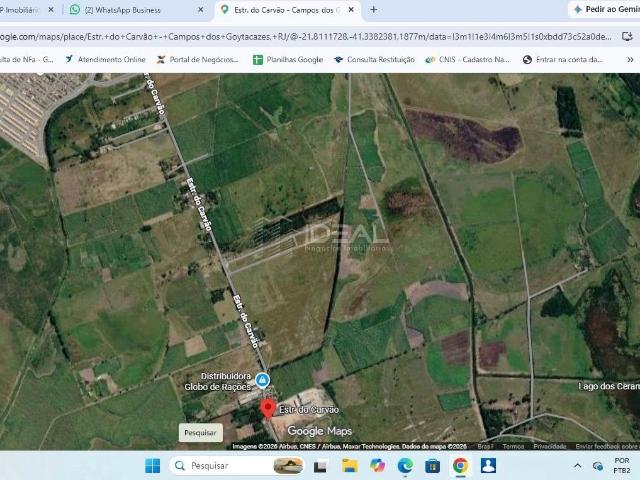
Task: Close the WhatsApp Business tab
Action: point(200,10)
